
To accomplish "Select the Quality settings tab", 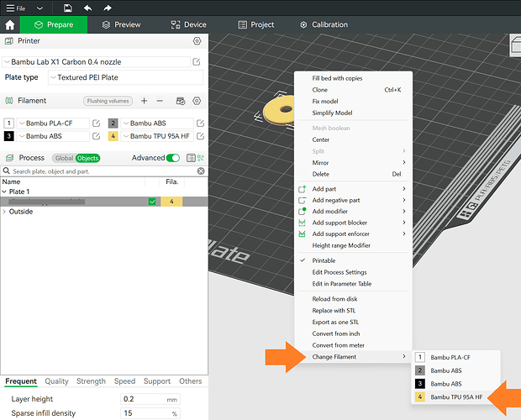I will pos(57,381).
